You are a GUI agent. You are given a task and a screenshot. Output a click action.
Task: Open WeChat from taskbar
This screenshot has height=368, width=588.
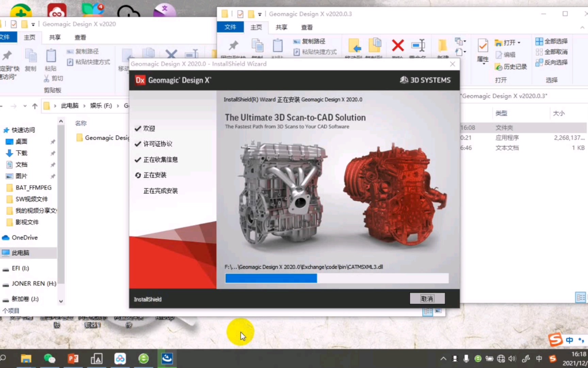[x=49, y=358]
